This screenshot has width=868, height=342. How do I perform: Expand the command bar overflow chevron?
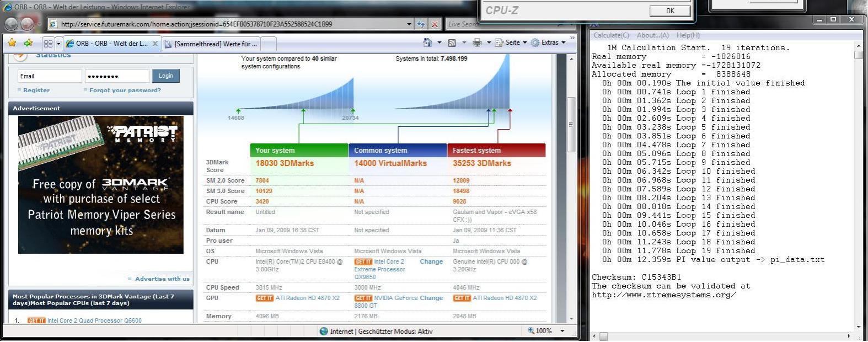pos(572,39)
